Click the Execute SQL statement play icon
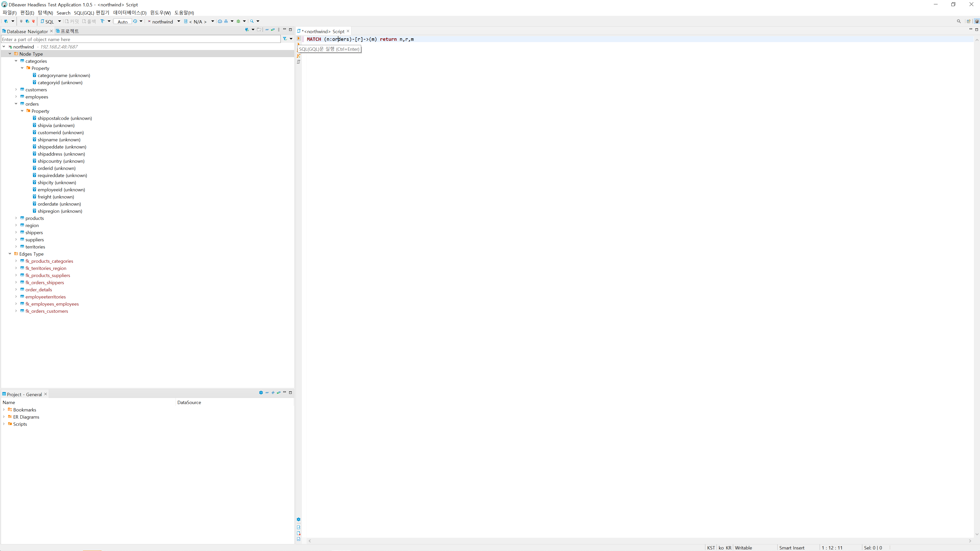The width and height of the screenshot is (980, 551). (299, 39)
